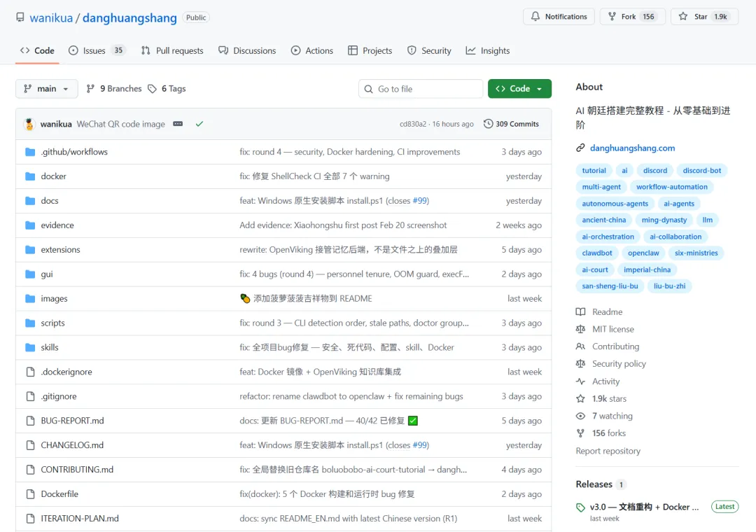Click the branches icon beside 9 Branches
Viewport: 756px width, 532px height.
[x=90, y=89]
